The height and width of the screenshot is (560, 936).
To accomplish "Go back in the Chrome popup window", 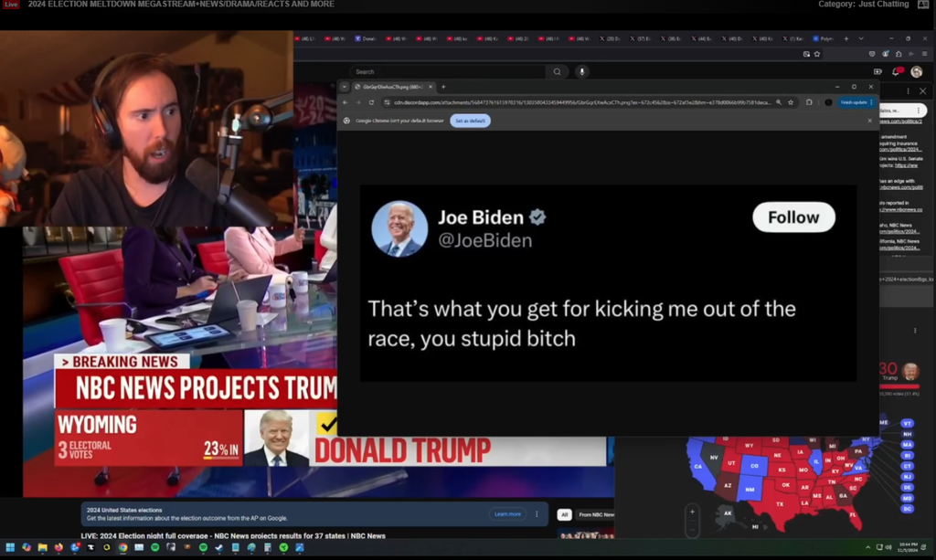I will 345,102.
